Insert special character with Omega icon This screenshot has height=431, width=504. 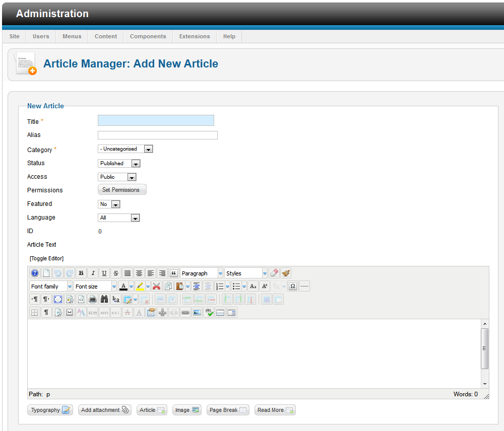(292, 286)
